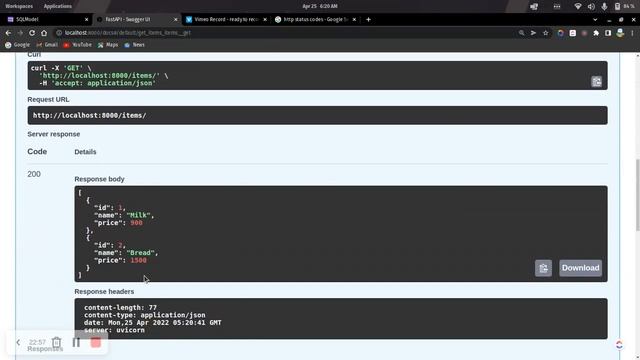Stop the recording with red button

click(x=96, y=342)
